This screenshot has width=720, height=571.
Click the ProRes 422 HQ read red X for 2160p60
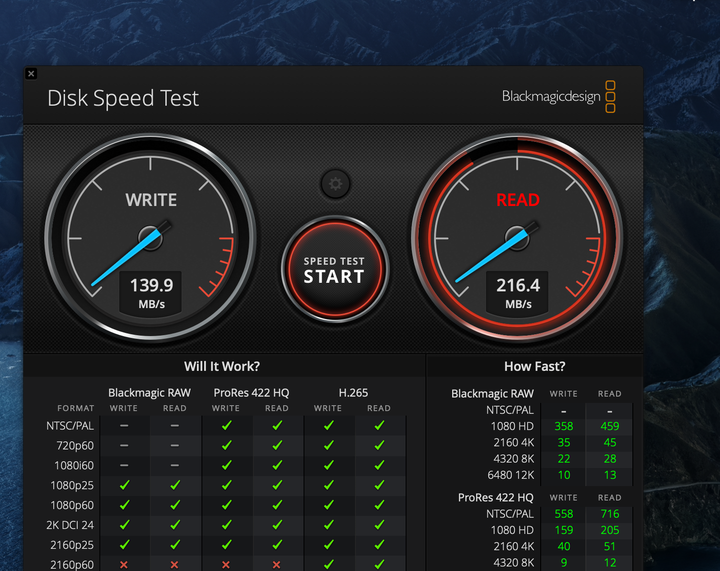pos(276,565)
